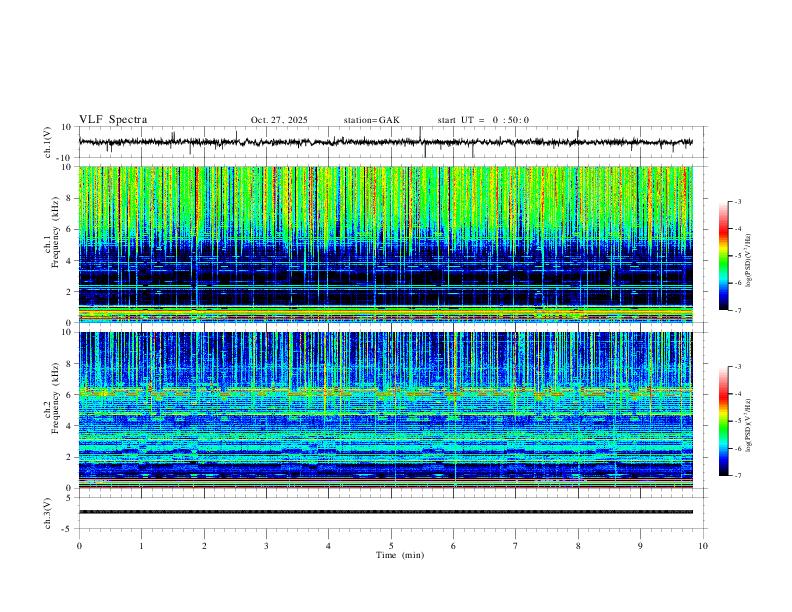
Task: Click inside the ch.1 spectrogram panel
Action: point(385,244)
